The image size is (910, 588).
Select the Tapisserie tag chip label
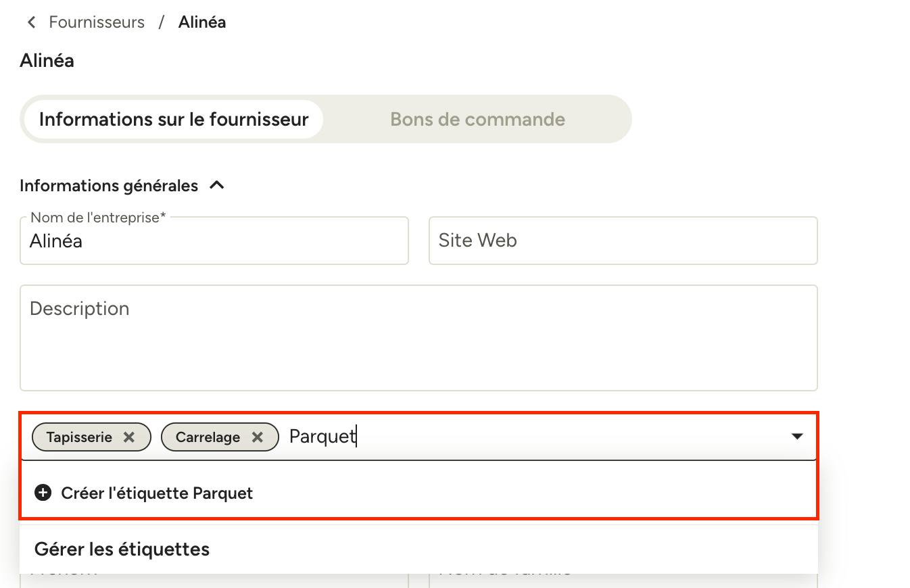point(79,437)
